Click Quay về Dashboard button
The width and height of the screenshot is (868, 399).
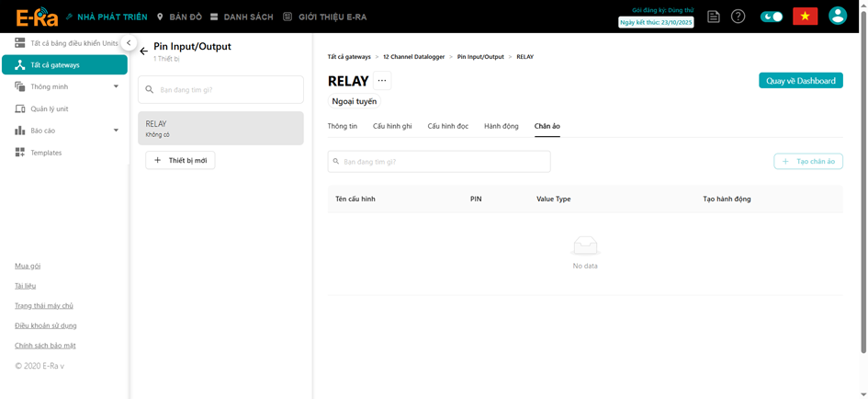800,80
